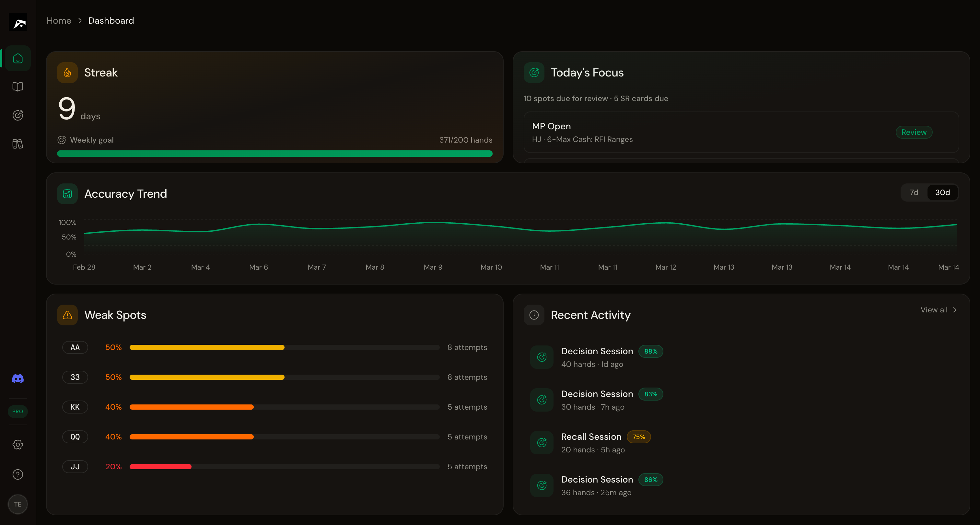Open the binoculars sidebar icon
Screen dimensions: 980x525
pos(18,144)
